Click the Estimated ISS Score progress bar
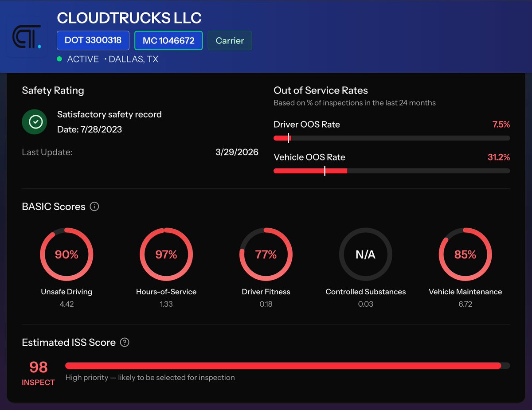Screen dimensions: 532x410 [x=288, y=366]
